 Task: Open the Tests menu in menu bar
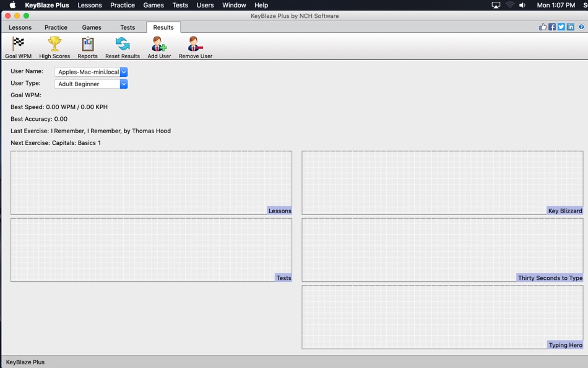click(x=180, y=5)
